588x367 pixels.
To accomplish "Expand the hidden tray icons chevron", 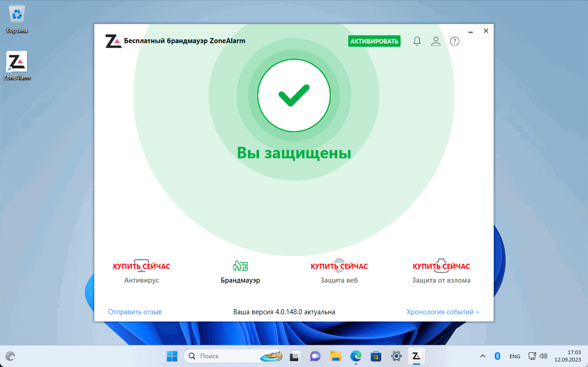I will click(483, 356).
